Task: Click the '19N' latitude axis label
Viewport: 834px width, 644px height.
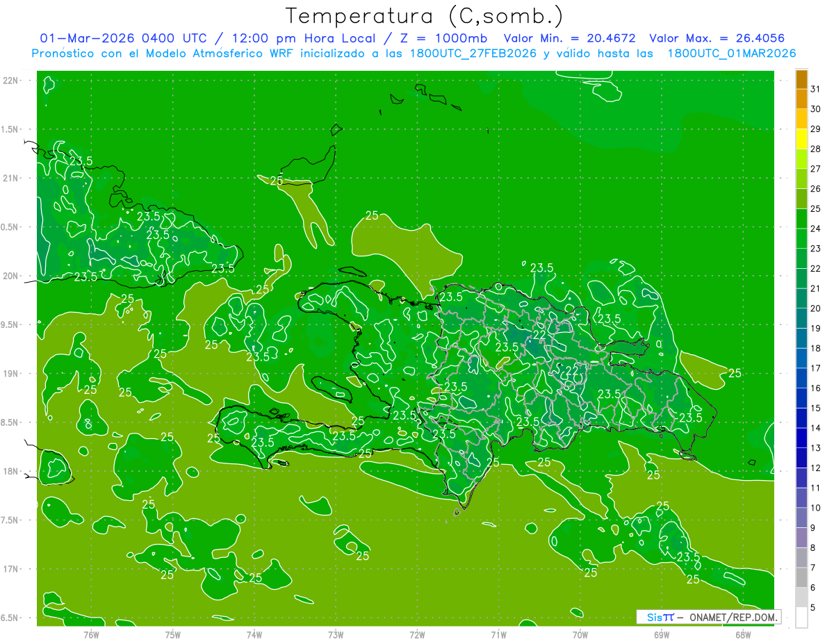Action: (x=10, y=374)
